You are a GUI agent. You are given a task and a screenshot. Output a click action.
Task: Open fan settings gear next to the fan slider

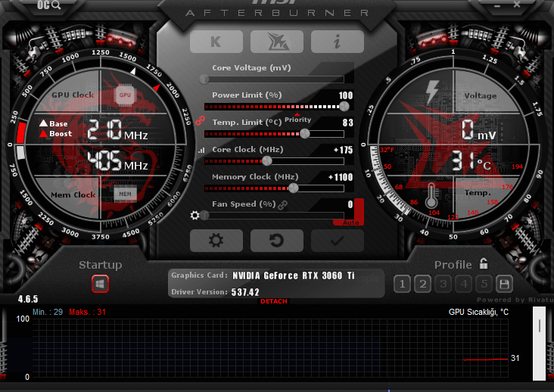coord(195,215)
